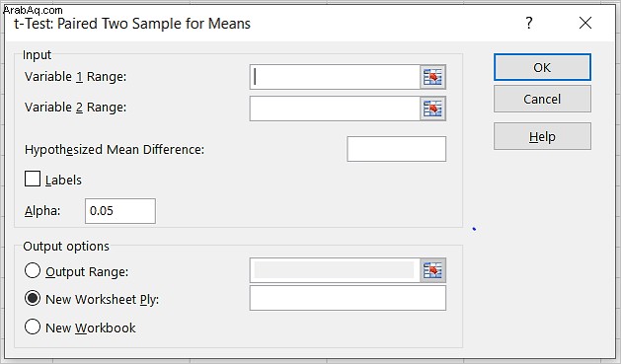This screenshot has height=364, width=621.
Task: Open range selector for Variable 2 Range
Action: point(432,109)
